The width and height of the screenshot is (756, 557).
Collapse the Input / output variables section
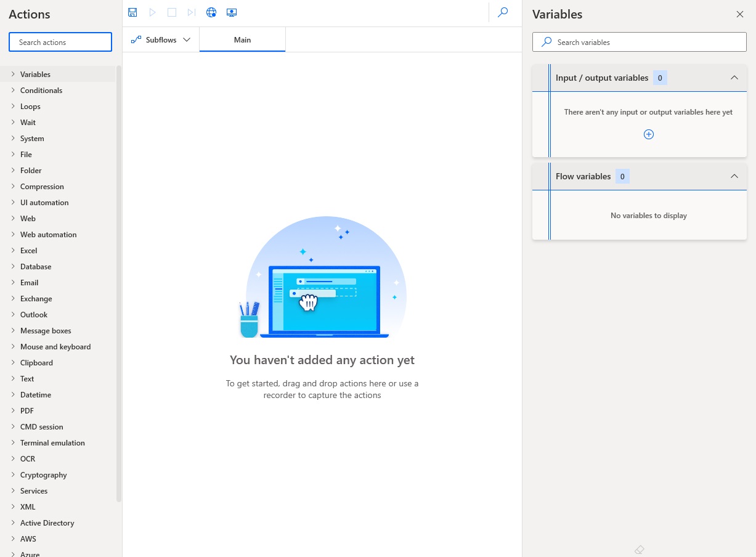734,78
